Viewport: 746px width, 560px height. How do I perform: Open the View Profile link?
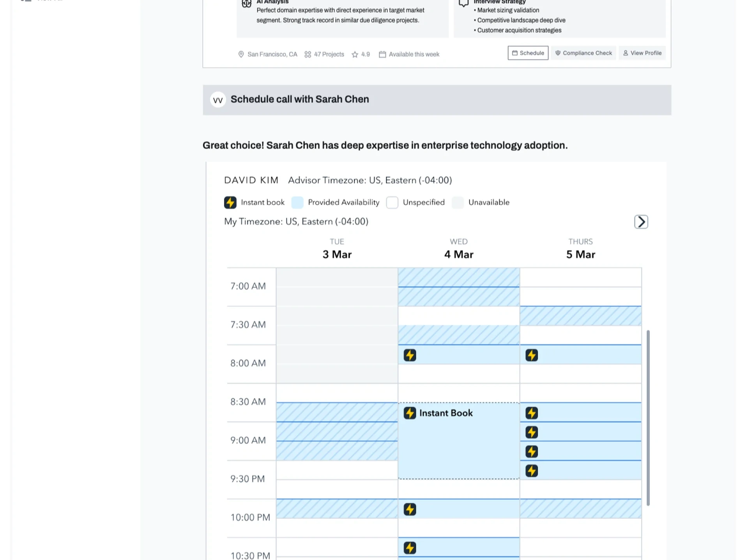642,53
